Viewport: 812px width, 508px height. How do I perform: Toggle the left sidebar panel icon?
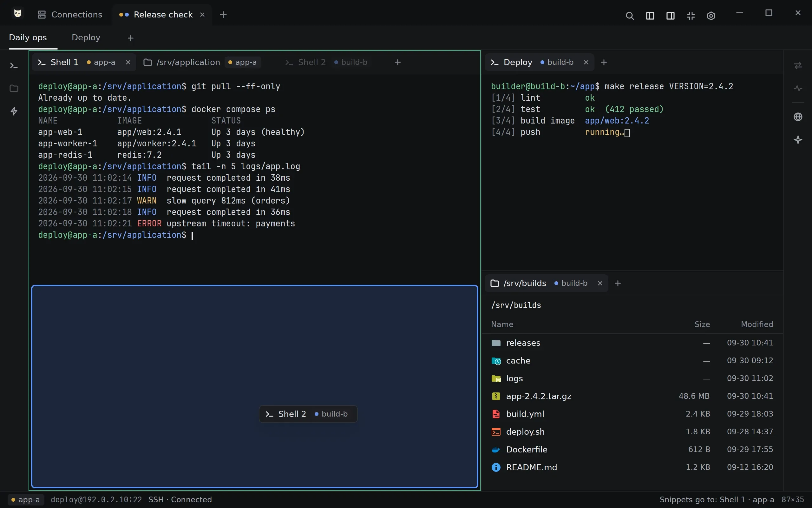[650, 16]
